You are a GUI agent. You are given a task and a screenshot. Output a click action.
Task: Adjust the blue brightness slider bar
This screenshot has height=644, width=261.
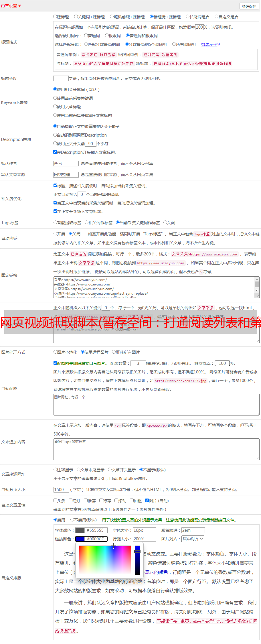pos(137,560)
